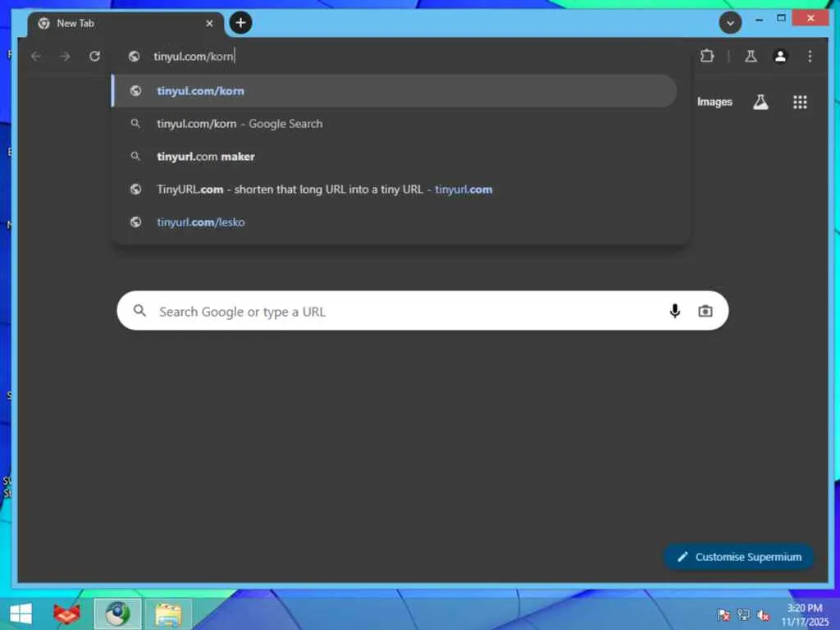840x630 pixels.
Task: Open the Windows Start button
Action: tap(21, 614)
